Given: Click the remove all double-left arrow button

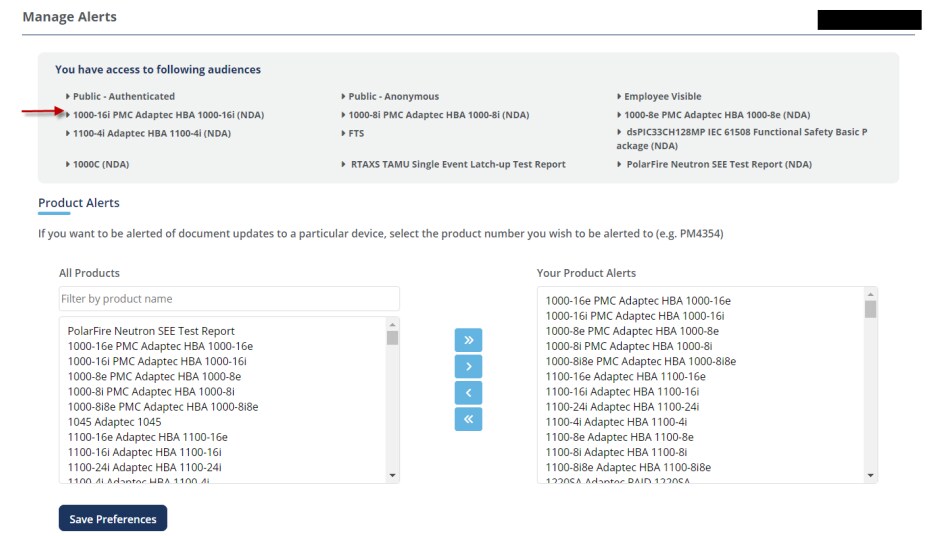Looking at the screenshot, I should 468,418.
